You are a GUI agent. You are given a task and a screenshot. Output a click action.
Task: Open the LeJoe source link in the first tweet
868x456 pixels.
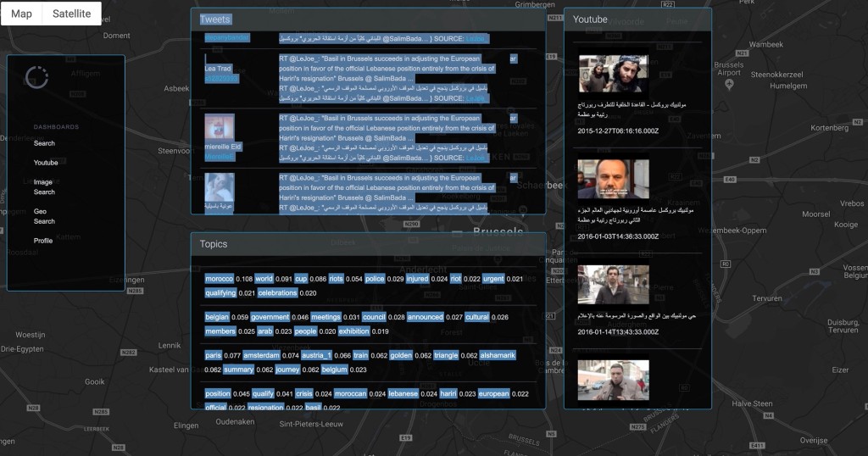pos(477,39)
